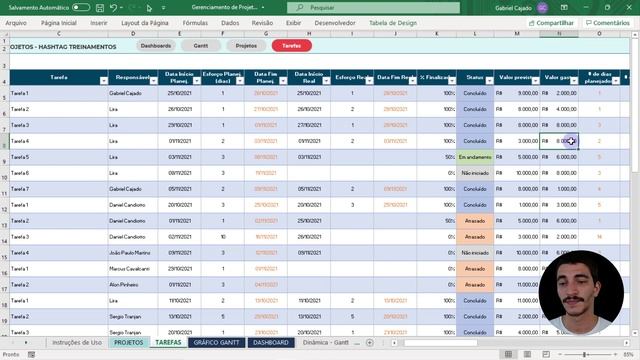Open the Página Inicial tab
This screenshot has width=640, height=360.
click(x=58, y=23)
